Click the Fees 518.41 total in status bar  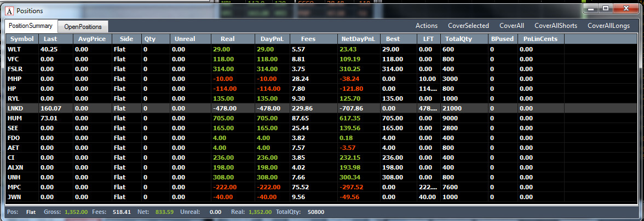coord(122,212)
